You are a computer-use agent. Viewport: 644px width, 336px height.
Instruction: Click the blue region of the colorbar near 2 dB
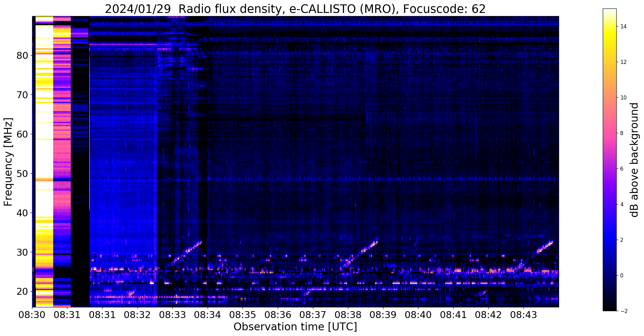(609, 240)
